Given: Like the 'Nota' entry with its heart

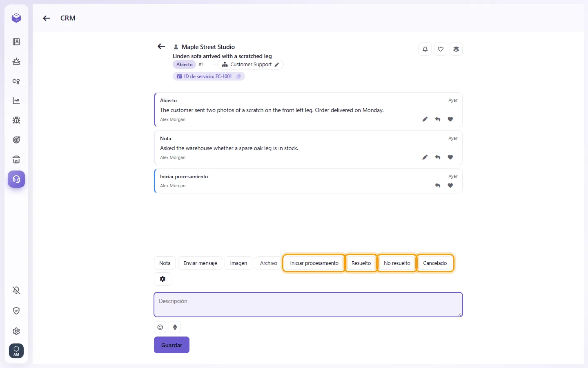Looking at the screenshot, I should pos(450,157).
